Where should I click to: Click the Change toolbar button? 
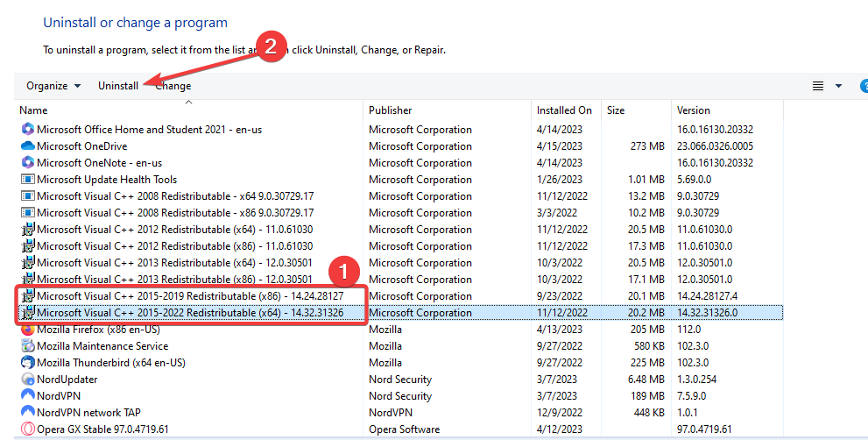click(173, 86)
